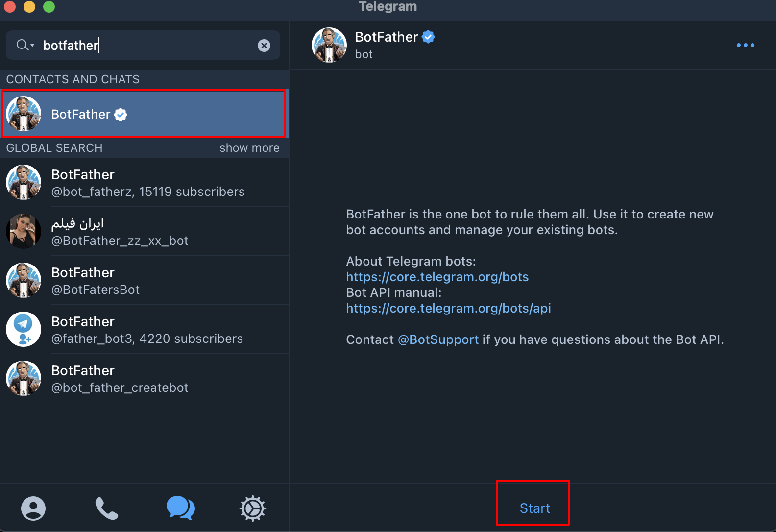The height and width of the screenshot is (532, 776).
Task: Click avatar of @bot_father_createbot result
Action: point(24,378)
